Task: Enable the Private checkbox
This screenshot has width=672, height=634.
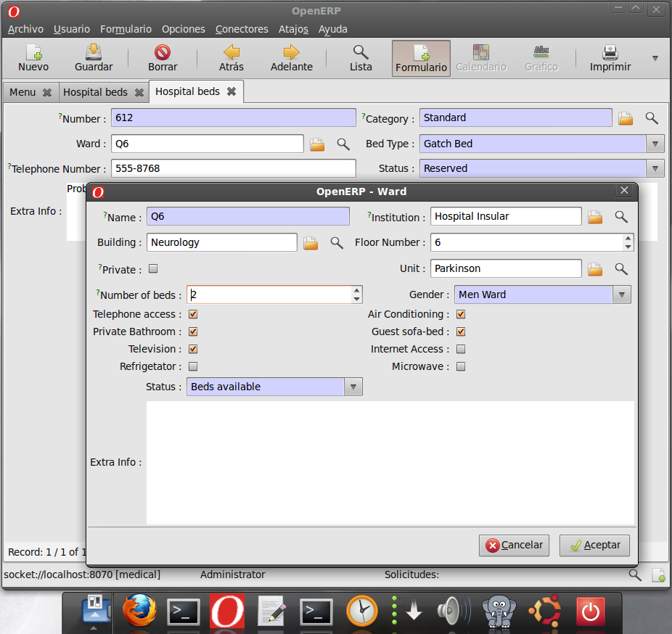Action: click(153, 269)
